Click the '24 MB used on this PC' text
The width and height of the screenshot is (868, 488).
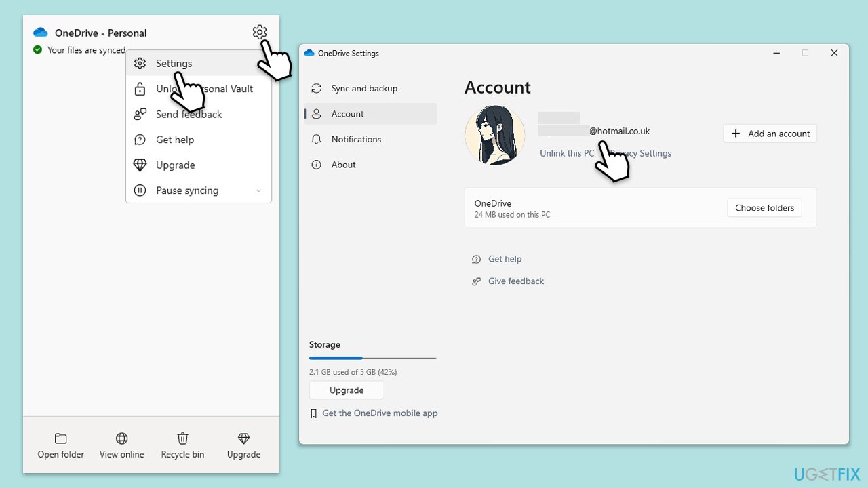(512, 215)
